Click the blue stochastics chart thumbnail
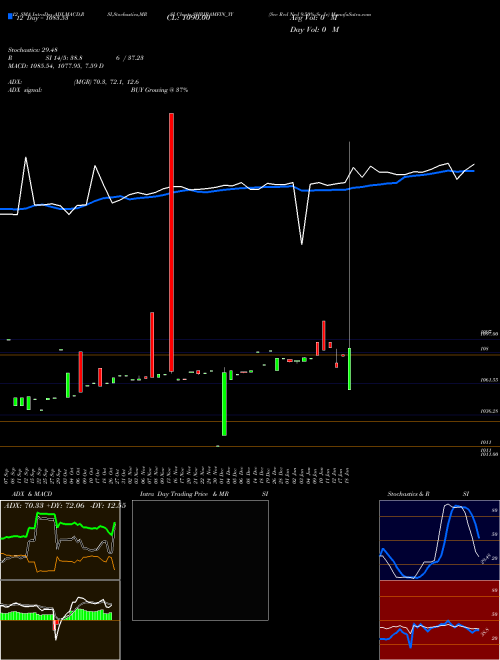This screenshot has width=500, height=660. [439, 540]
